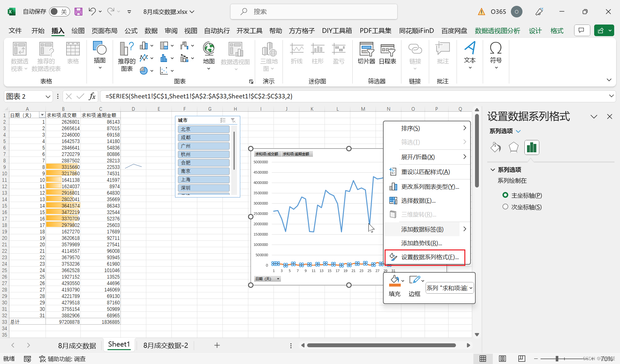Click the Redo arrow icon
The width and height of the screenshot is (620, 364).
(x=111, y=12)
